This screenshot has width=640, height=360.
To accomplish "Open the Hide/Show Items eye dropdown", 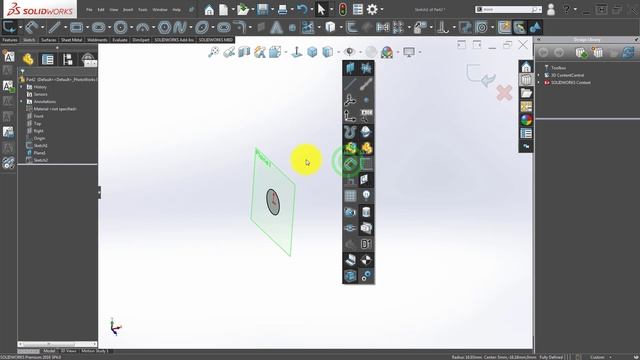I will point(349,52).
